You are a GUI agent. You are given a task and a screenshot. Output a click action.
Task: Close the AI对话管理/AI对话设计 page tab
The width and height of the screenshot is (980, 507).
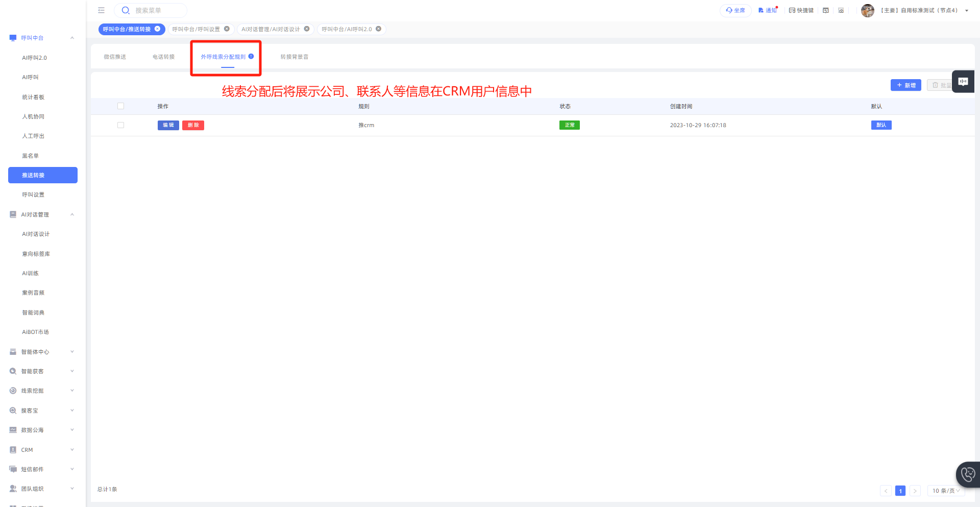(x=307, y=29)
